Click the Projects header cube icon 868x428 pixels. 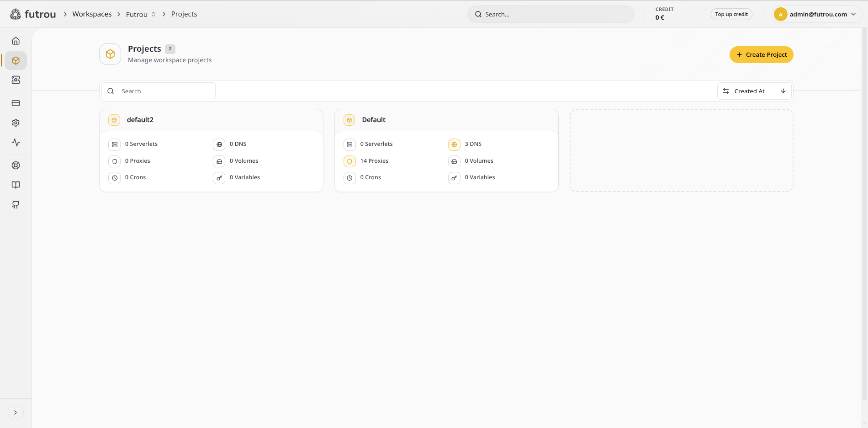click(110, 54)
